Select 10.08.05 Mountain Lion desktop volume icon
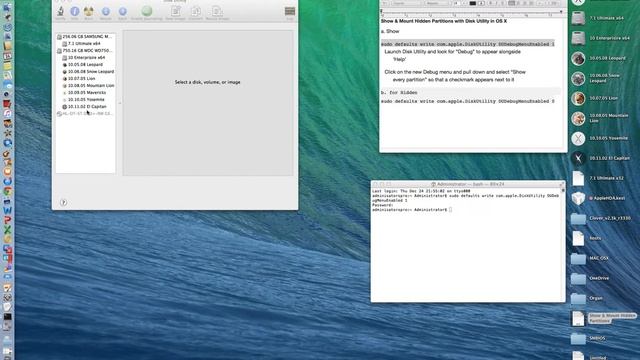 [x=578, y=118]
